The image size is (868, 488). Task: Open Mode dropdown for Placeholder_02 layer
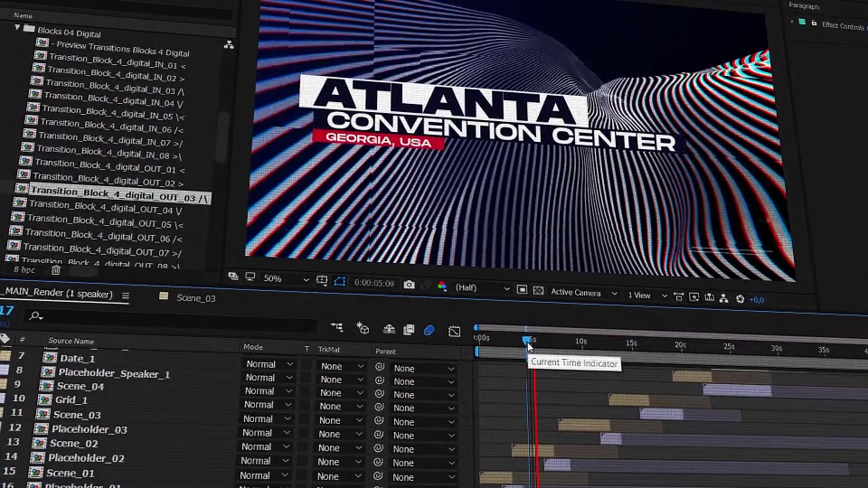coord(266,460)
